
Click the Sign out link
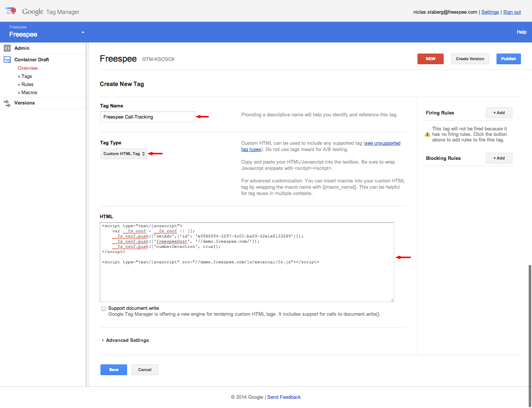point(512,12)
